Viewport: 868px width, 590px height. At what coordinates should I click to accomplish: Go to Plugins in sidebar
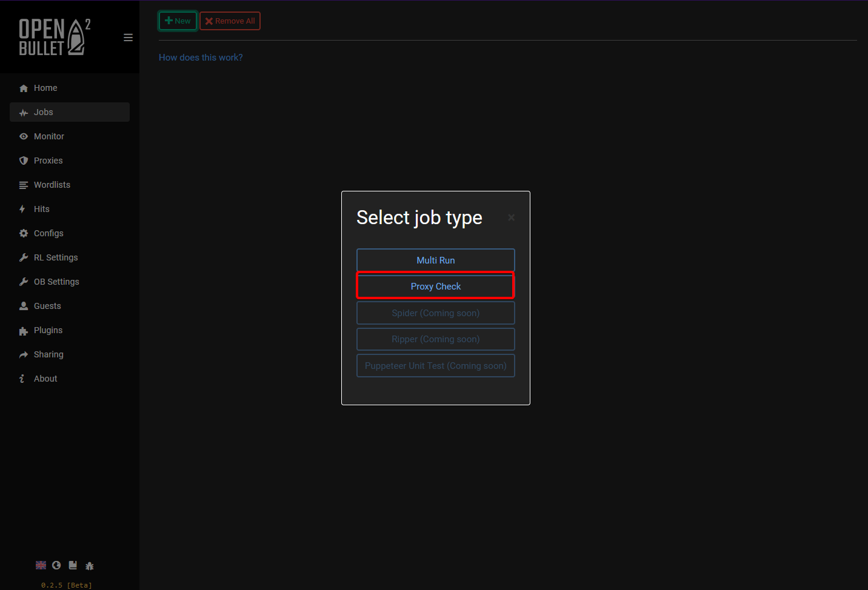(70, 330)
